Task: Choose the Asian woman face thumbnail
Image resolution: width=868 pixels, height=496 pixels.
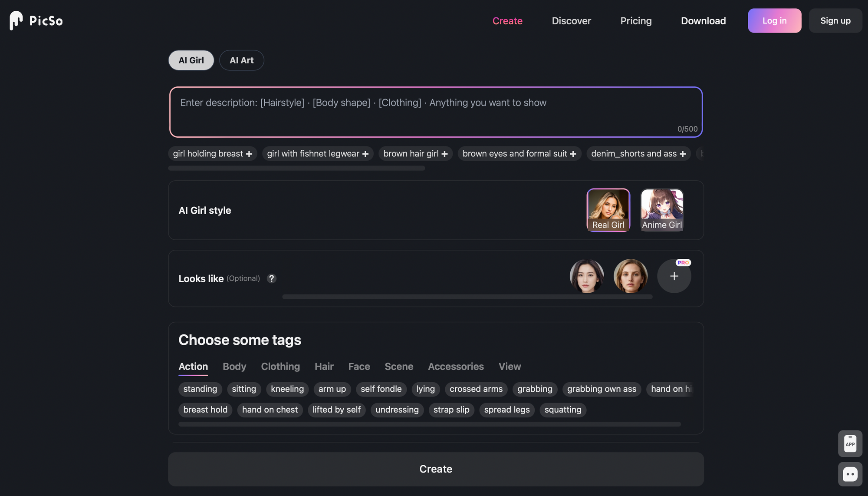Action: click(587, 276)
